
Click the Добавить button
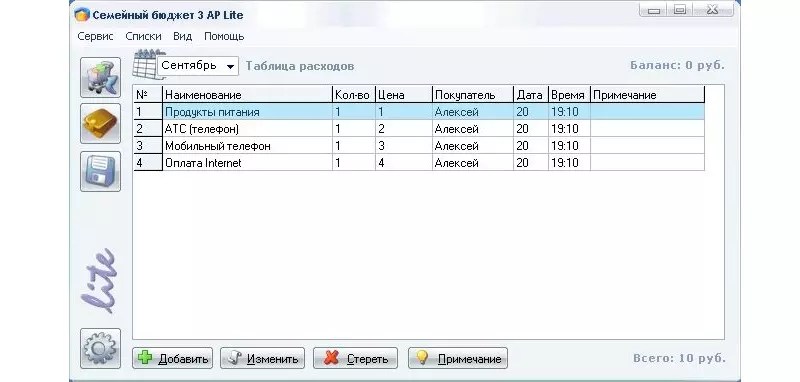point(172,358)
